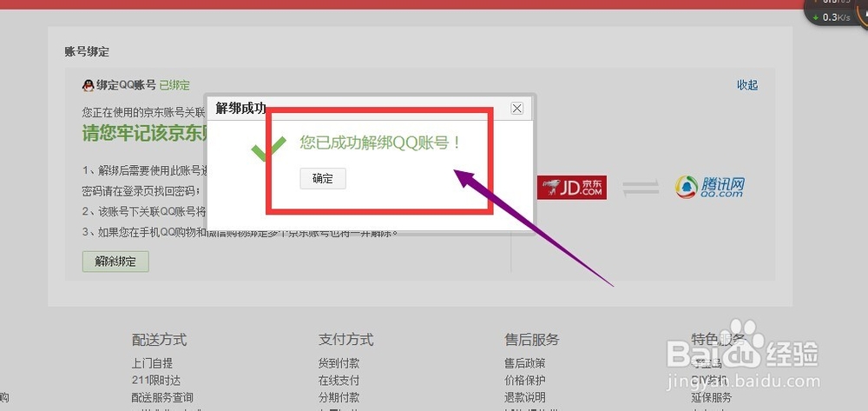Image resolution: width=868 pixels, height=411 pixels.
Task: Click the 配送方式 heading
Action: (160, 339)
